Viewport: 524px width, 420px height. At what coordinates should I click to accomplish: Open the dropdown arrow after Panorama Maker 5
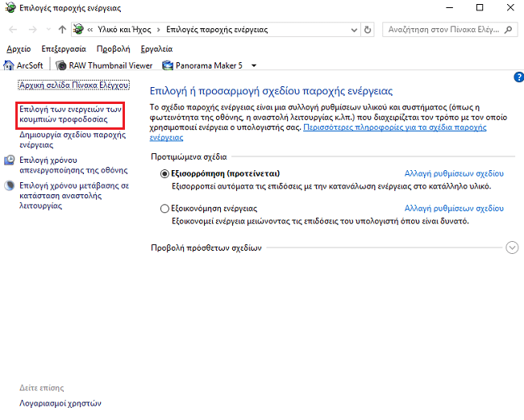254,65
